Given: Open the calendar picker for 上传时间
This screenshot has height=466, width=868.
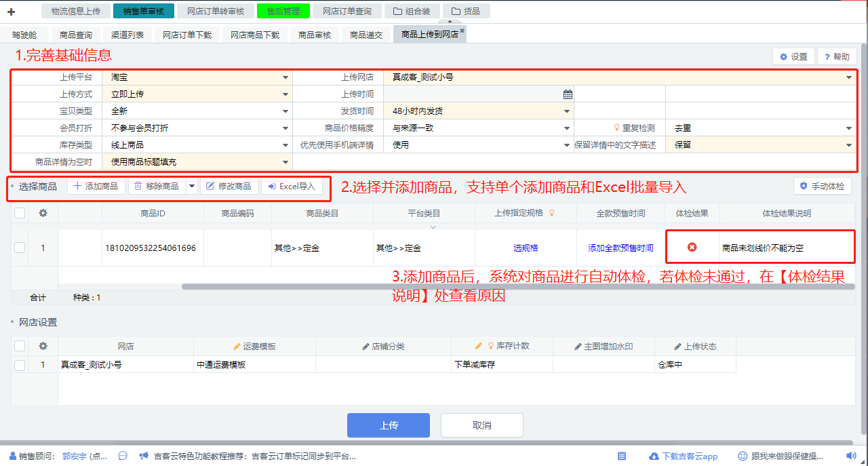Looking at the screenshot, I should [x=568, y=94].
